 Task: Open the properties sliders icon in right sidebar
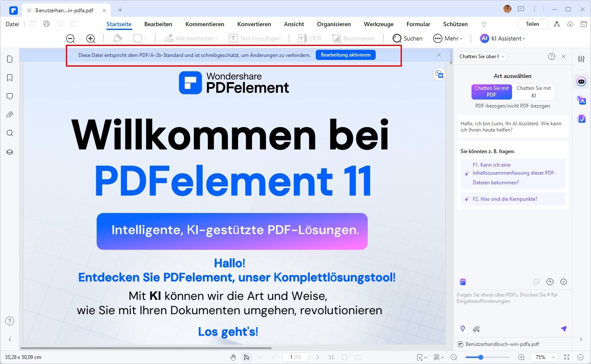[581, 59]
